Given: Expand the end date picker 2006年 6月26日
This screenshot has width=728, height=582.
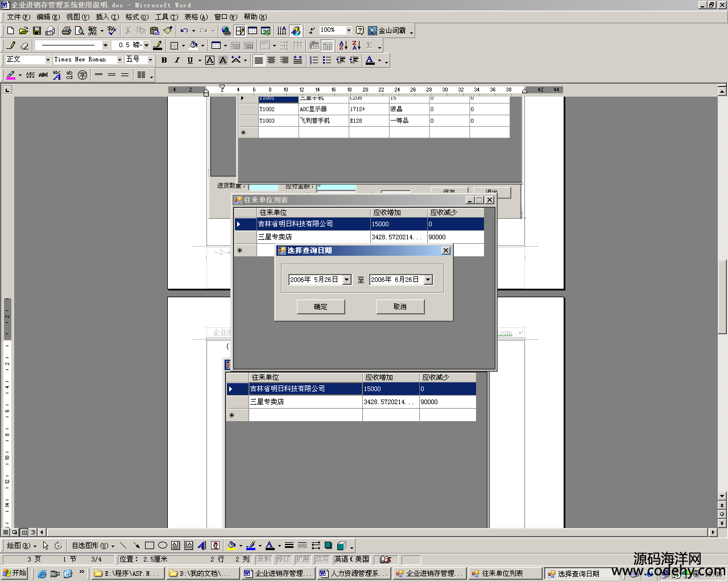Looking at the screenshot, I should (x=428, y=280).
